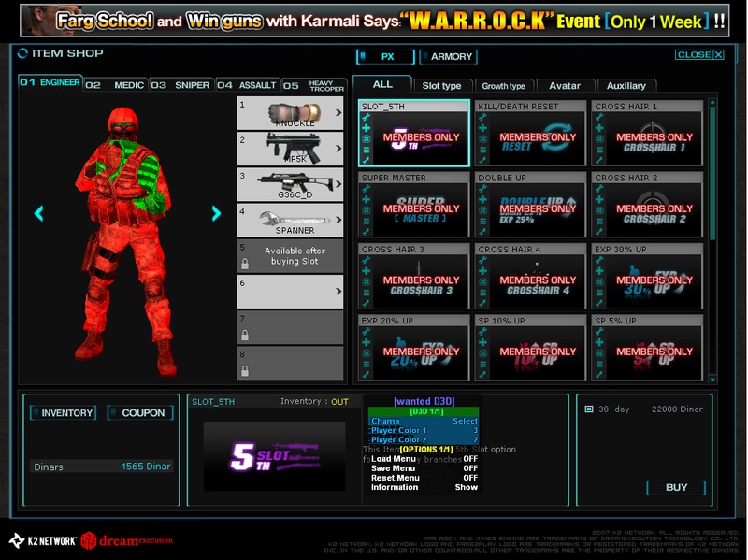Click the K2 Network logo
This screenshot has width=748, height=560.
[43, 540]
